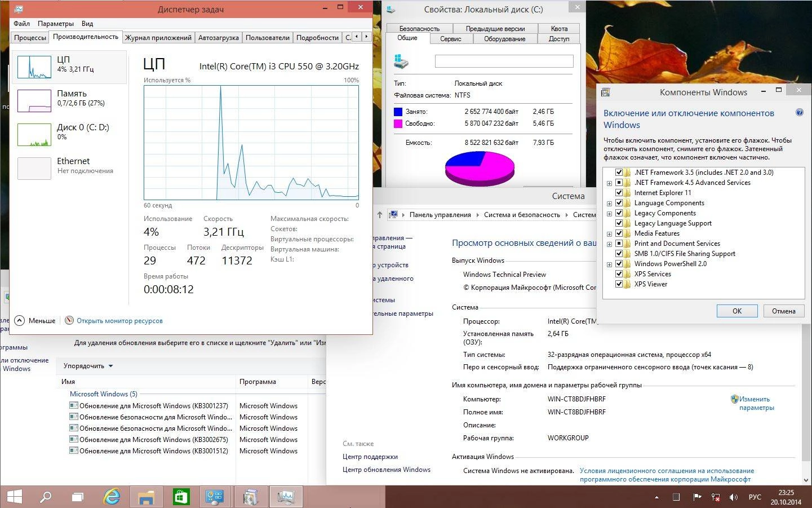Select the CPU (ЦП) graph thumbnail

click(x=34, y=67)
